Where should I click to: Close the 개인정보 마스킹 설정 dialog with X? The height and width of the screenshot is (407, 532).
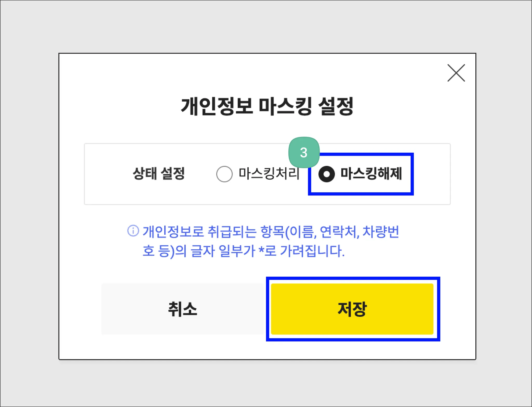coord(456,73)
